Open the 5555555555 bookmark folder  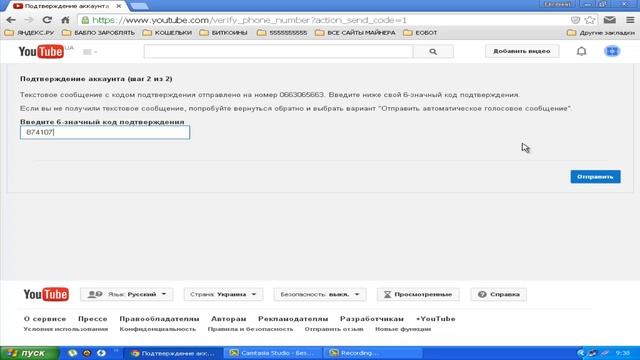click(x=282, y=33)
